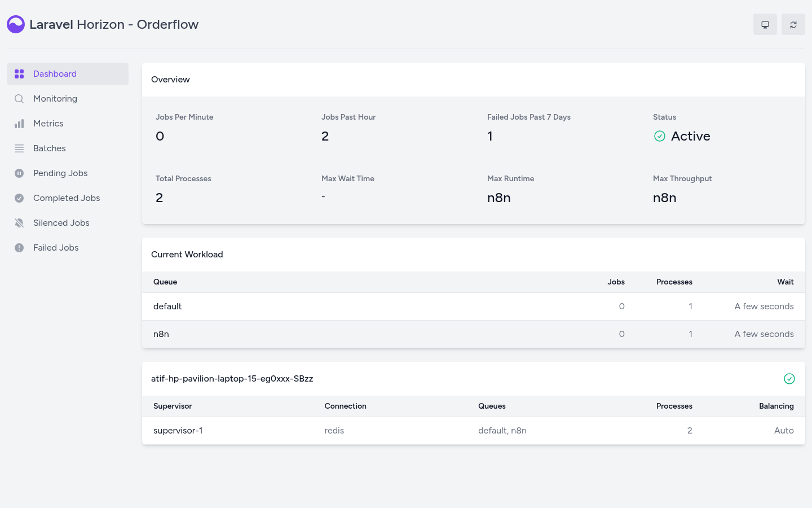Screen dimensions: 812x508
Task: View Failed Jobs
Action: [68, 248]
